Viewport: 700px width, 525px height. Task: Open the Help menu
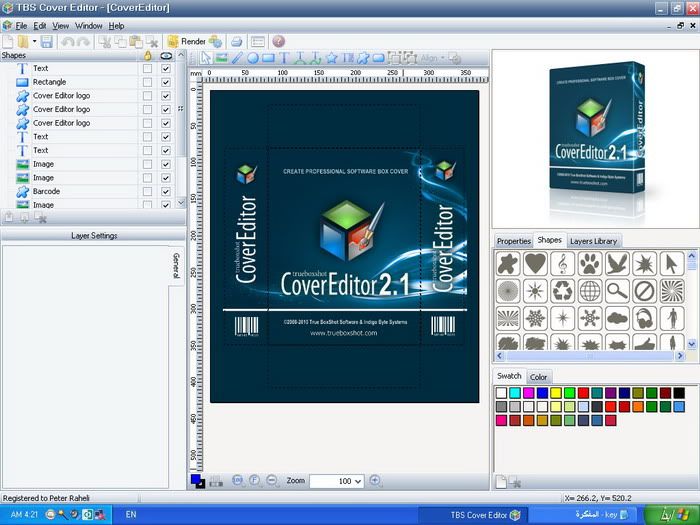(117, 26)
